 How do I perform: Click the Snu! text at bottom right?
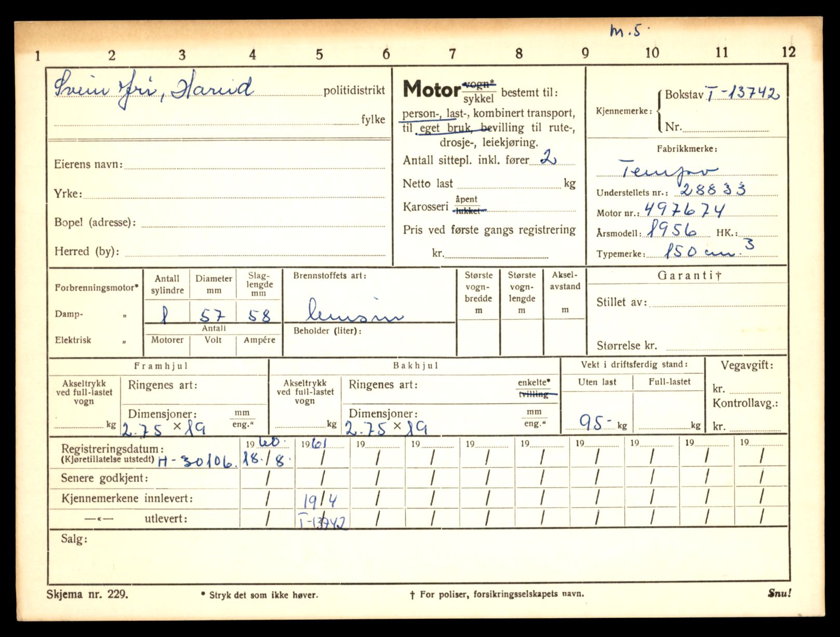click(779, 593)
